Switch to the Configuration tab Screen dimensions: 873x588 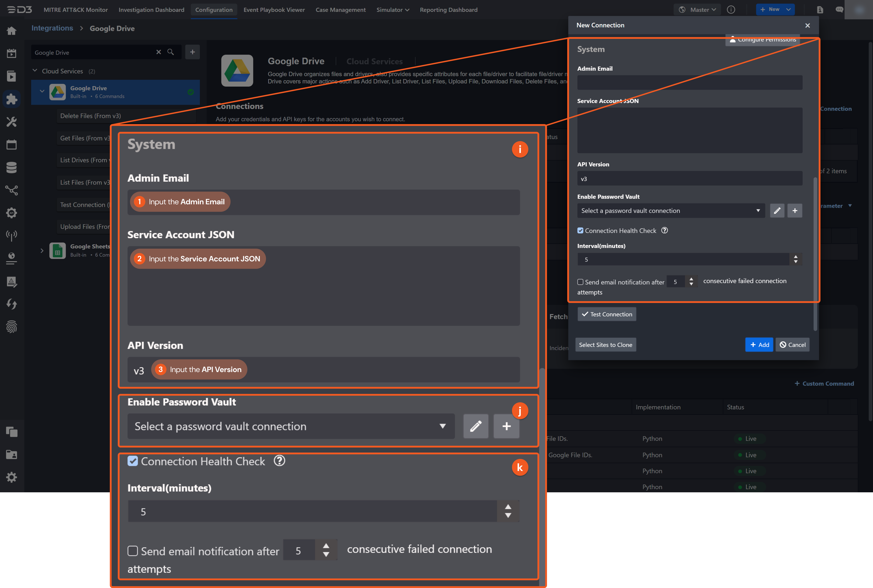214,10
